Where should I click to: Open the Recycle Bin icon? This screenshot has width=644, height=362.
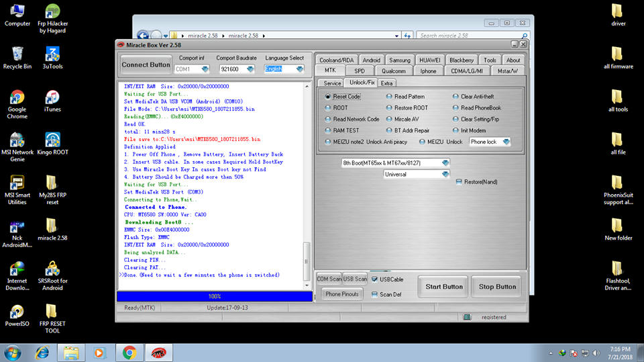pyautogui.click(x=17, y=58)
